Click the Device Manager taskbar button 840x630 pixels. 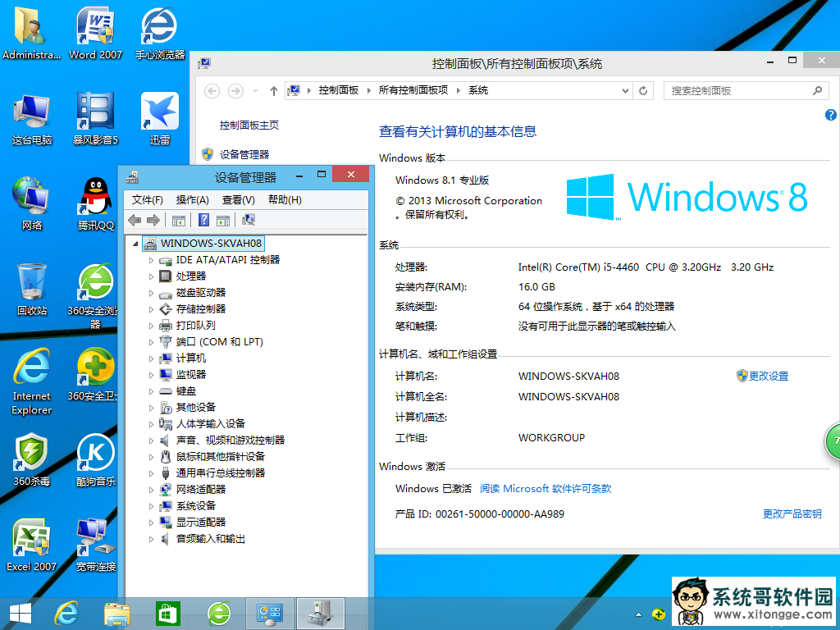point(321,614)
